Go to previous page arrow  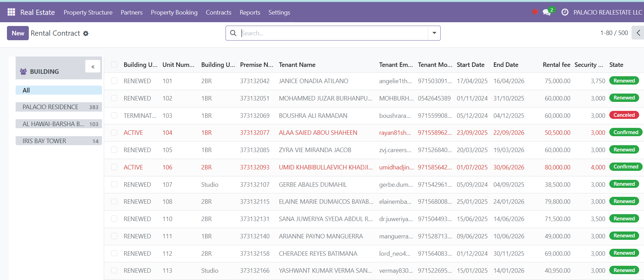638,33
